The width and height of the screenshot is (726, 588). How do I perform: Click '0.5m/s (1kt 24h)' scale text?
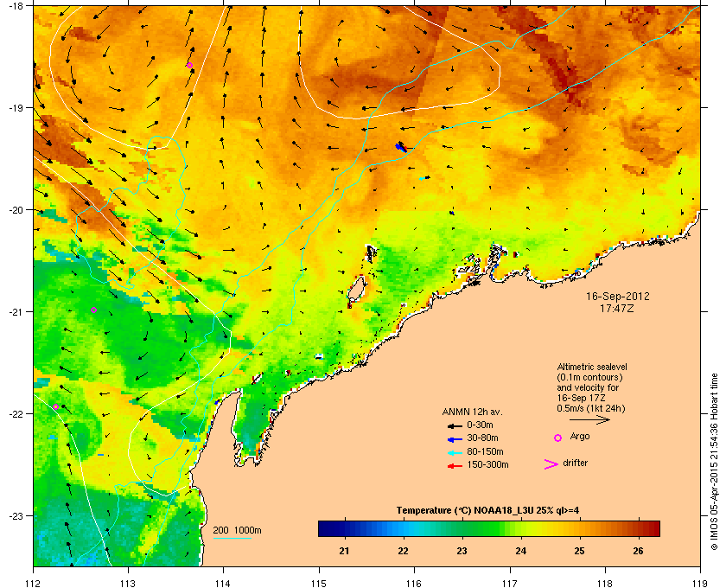(x=591, y=408)
